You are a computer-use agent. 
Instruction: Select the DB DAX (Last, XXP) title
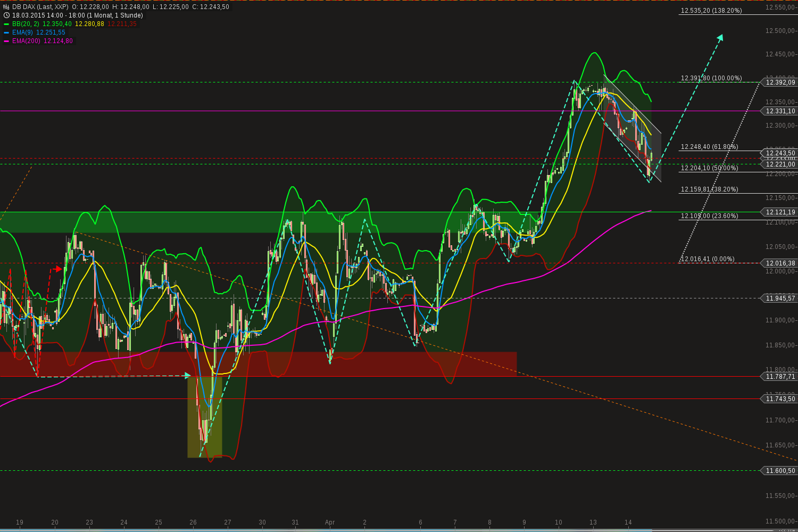pyautogui.click(x=40, y=7)
